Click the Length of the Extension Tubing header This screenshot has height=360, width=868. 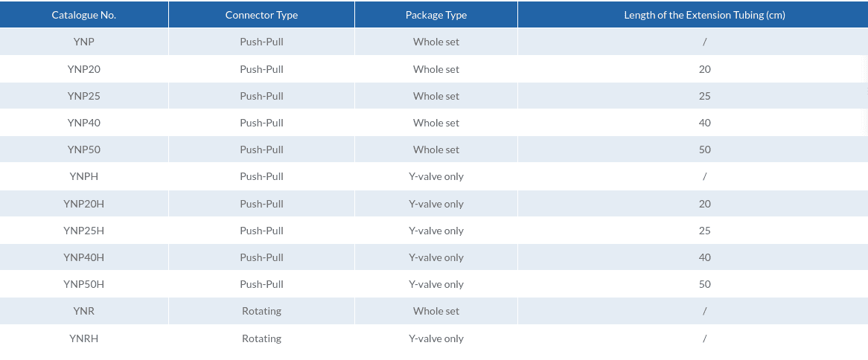(704, 15)
